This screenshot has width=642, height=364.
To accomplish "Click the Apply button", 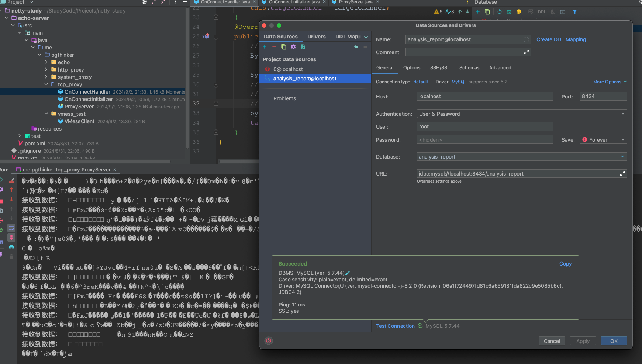I will click(583, 341).
